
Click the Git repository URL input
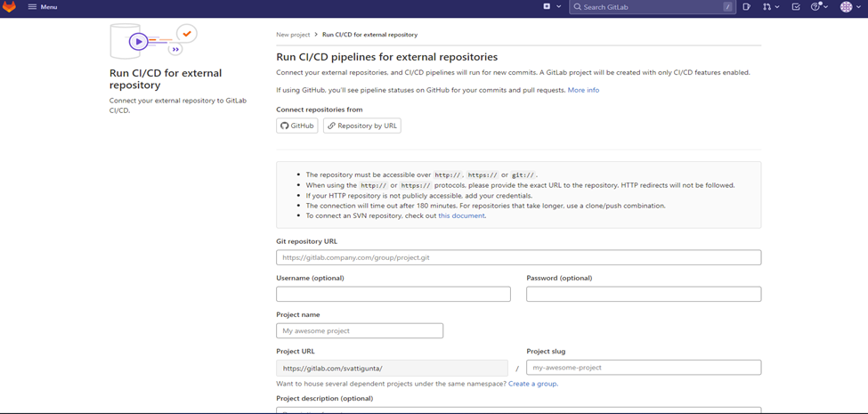519,258
